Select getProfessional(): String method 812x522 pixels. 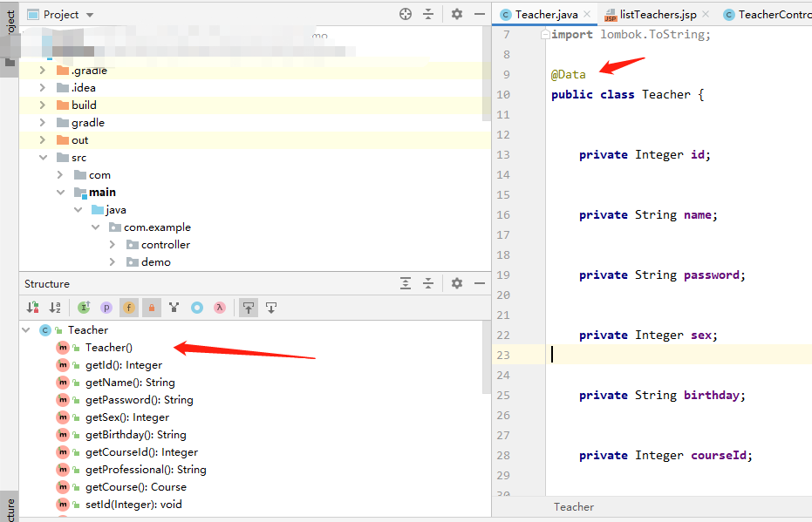click(x=146, y=469)
